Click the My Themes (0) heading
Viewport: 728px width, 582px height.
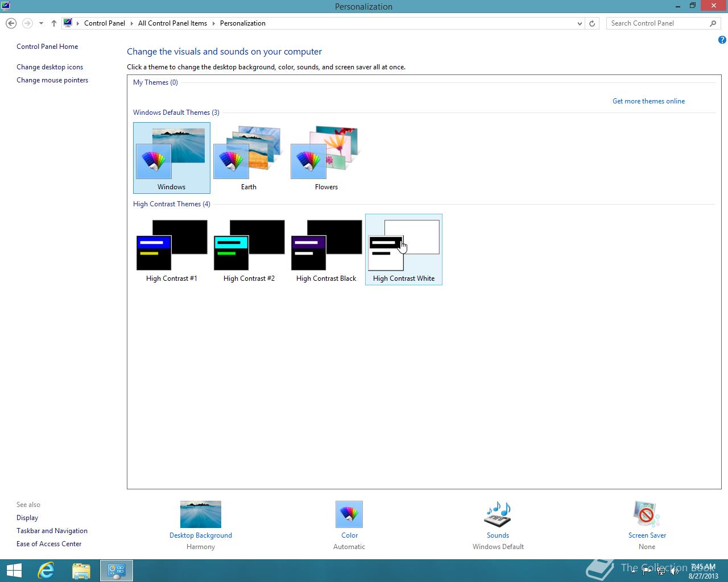tap(155, 82)
